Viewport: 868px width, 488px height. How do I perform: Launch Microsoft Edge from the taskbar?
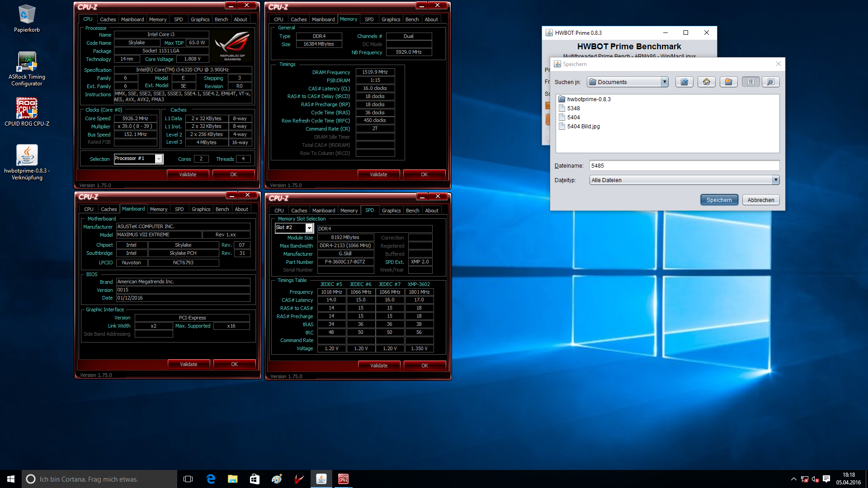211,479
